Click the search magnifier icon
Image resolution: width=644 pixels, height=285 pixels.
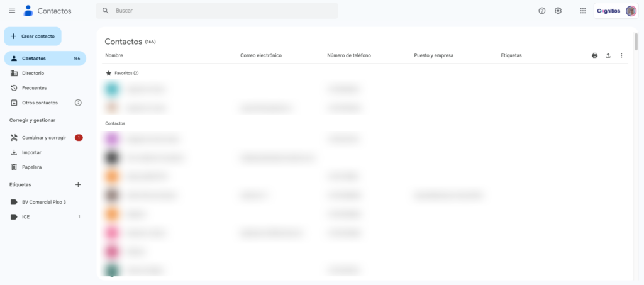click(106, 11)
